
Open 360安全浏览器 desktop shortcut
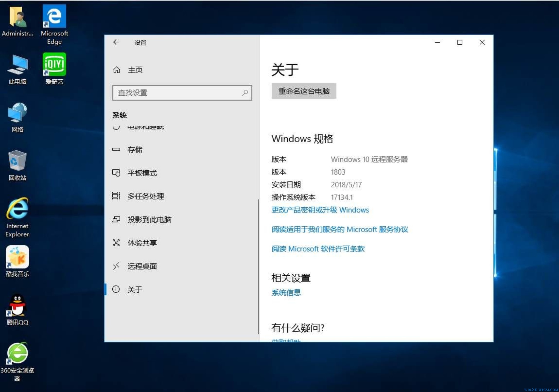(17, 362)
